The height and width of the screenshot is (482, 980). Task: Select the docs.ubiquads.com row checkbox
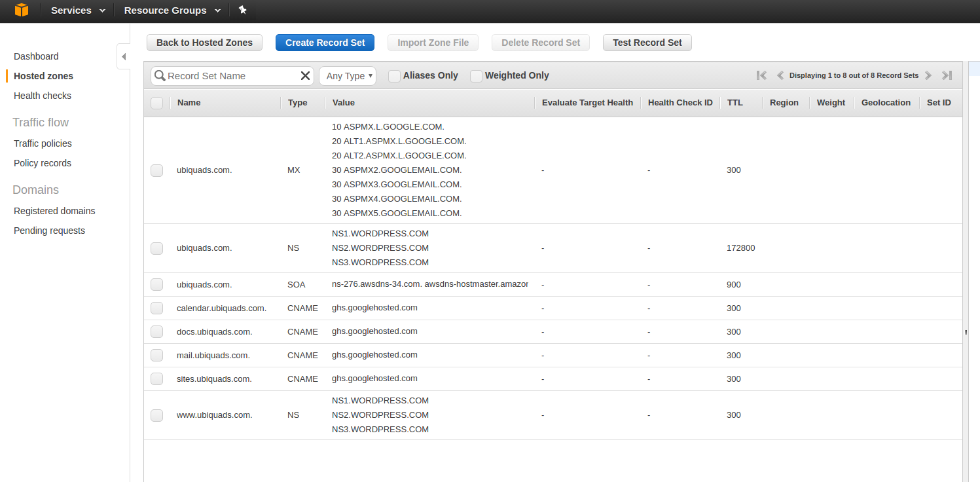point(156,332)
